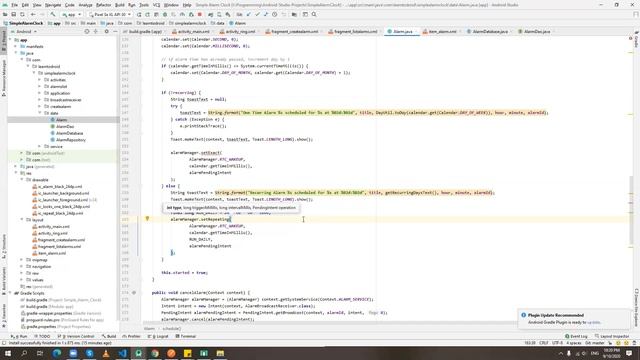Open the Android project view dropdown

(24, 31)
